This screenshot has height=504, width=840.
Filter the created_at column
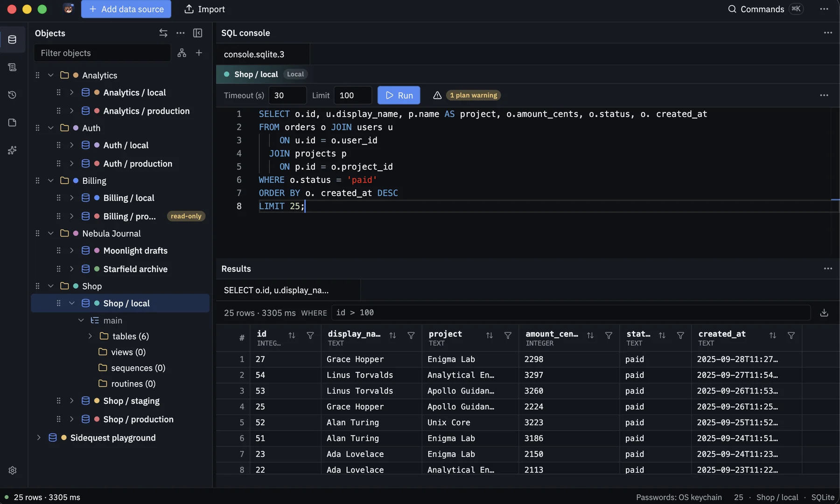[x=791, y=336]
